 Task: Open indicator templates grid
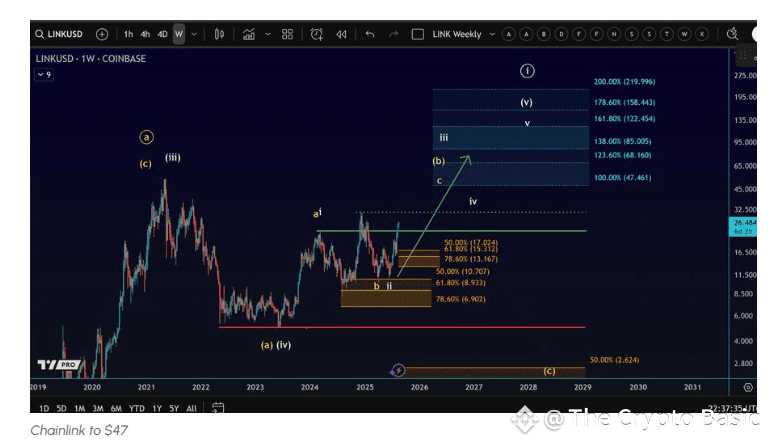click(288, 34)
